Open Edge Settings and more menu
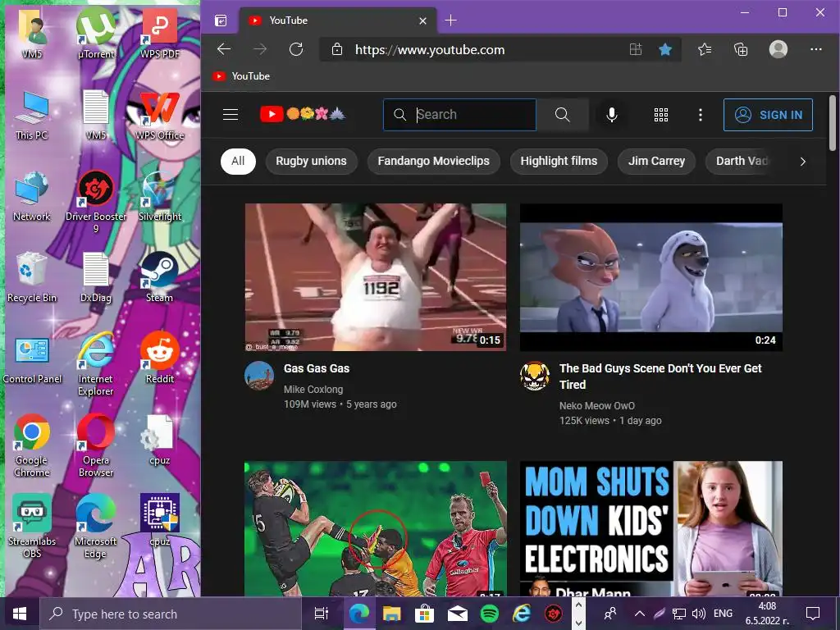 click(816, 49)
